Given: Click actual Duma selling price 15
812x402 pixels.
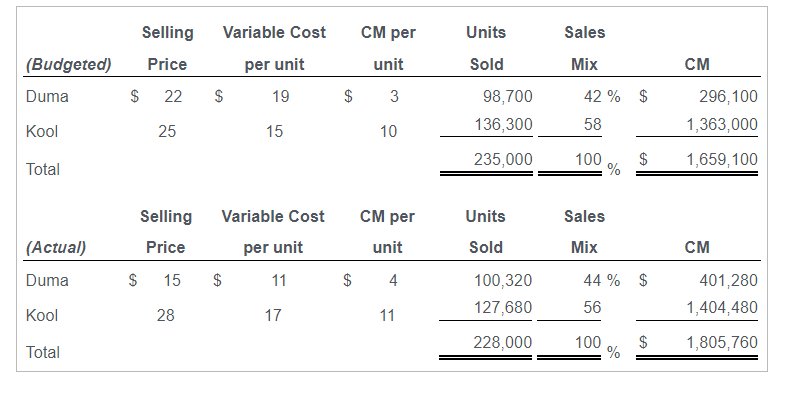Looking at the screenshot, I should (172, 280).
